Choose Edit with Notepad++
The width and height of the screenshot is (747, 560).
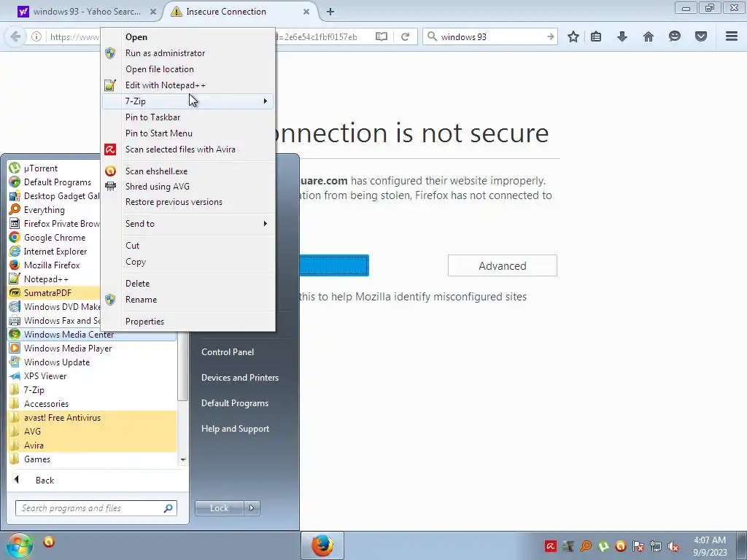187,85
